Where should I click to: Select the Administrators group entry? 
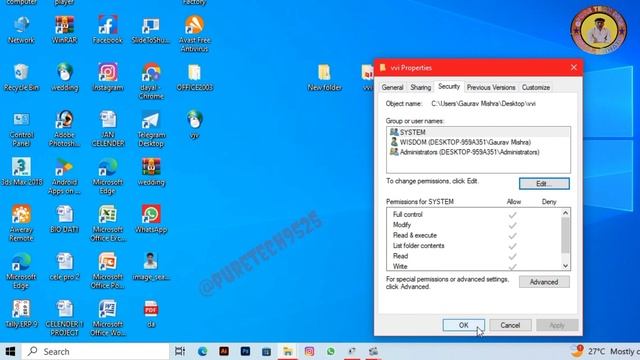click(478, 152)
